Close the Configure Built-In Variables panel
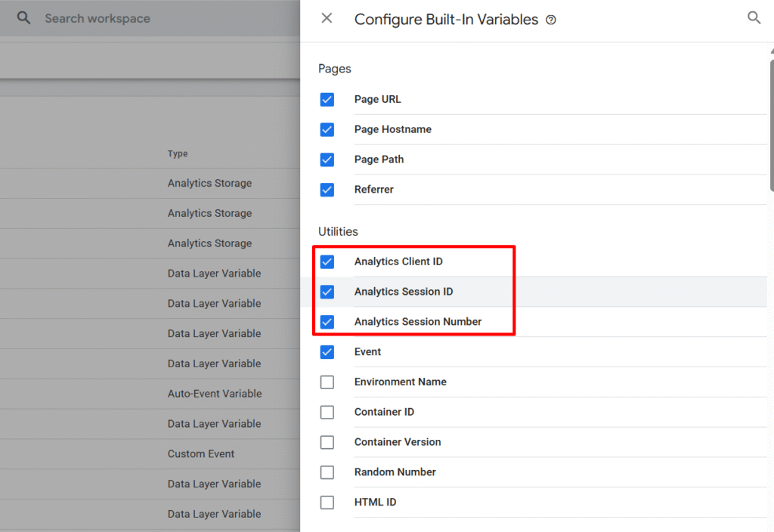Viewport: 774px width, 532px height. click(x=327, y=18)
